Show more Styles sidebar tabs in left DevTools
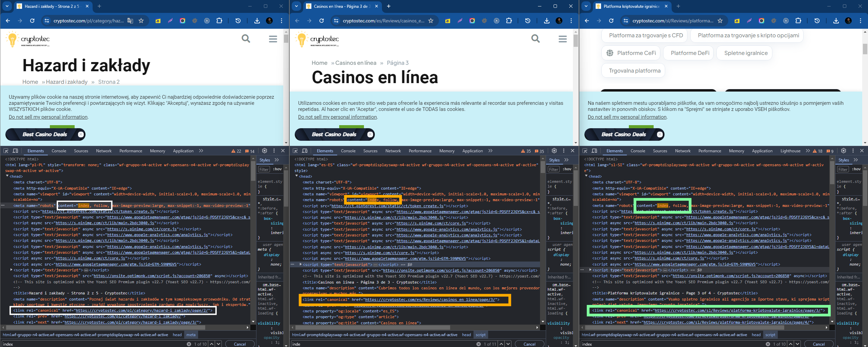Image resolution: width=868 pixels, height=347 pixels. [277, 160]
